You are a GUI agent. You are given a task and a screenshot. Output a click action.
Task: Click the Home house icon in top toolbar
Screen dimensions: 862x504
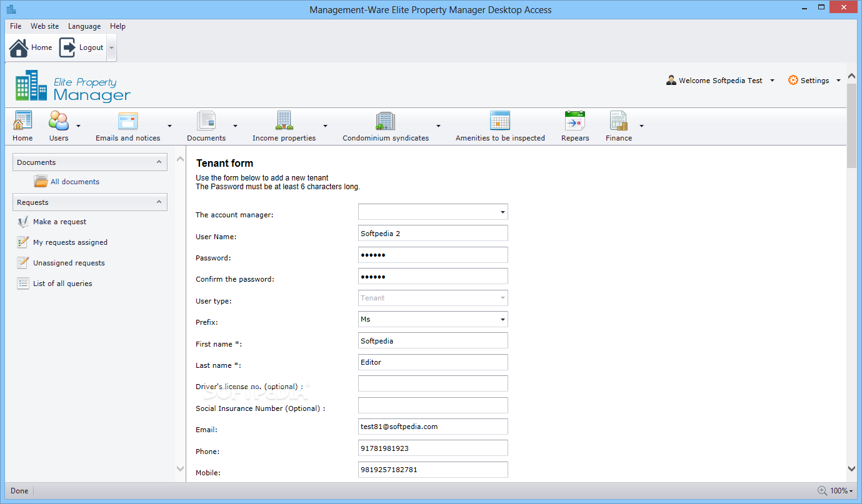[x=19, y=47]
